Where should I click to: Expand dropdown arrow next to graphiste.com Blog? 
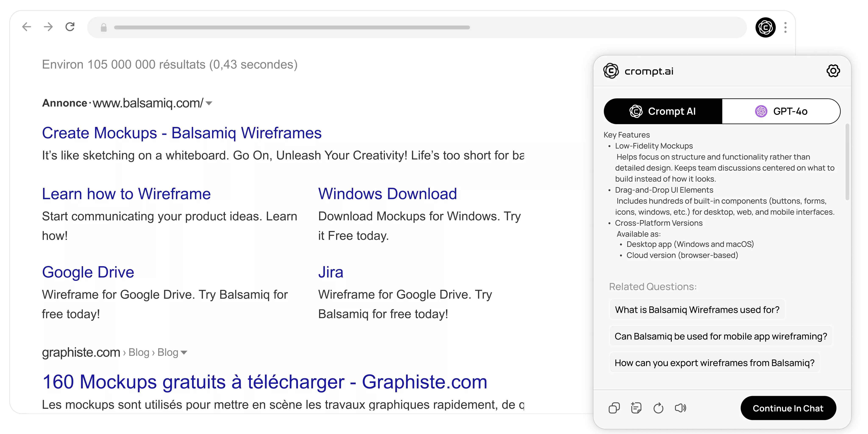pos(184,353)
